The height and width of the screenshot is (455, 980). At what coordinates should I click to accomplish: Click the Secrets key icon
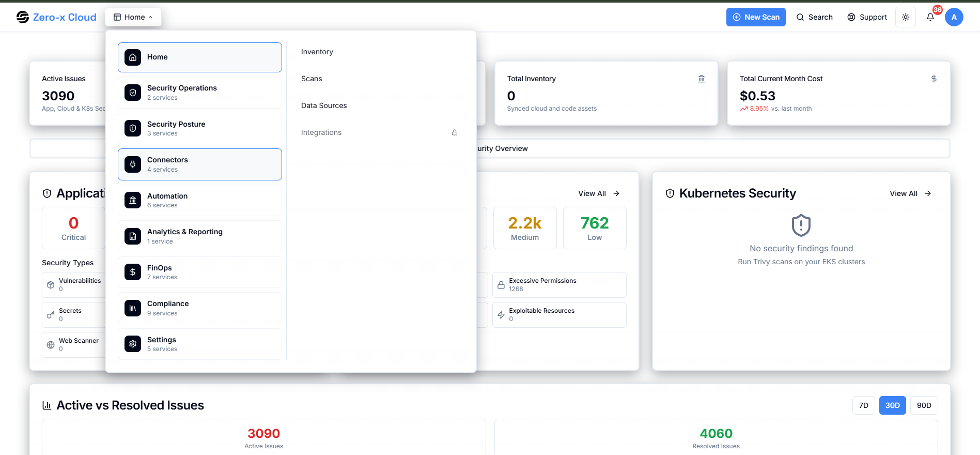51,315
